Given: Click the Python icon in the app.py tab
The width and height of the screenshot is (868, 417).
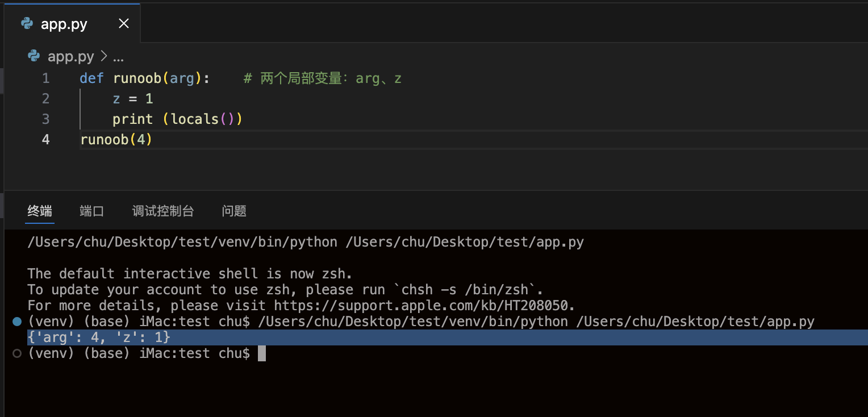Looking at the screenshot, I should click(x=27, y=23).
